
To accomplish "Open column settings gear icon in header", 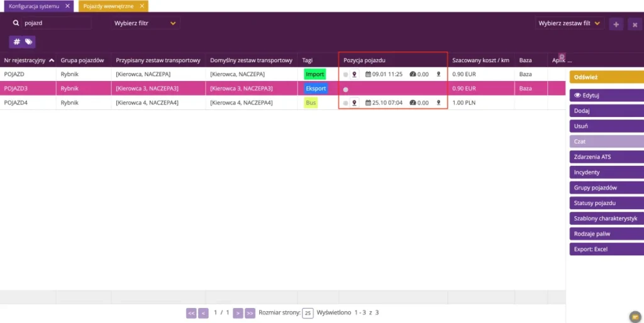I will pos(562,57).
